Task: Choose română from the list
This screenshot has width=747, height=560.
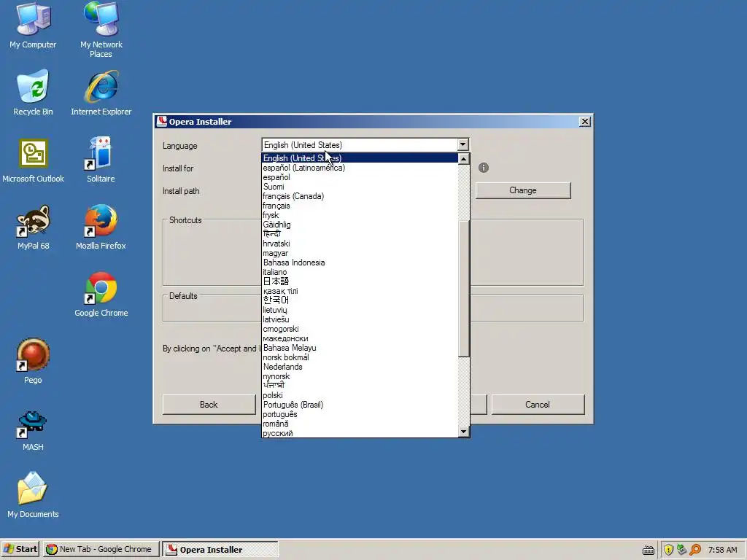Action: pyautogui.click(x=360, y=424)
